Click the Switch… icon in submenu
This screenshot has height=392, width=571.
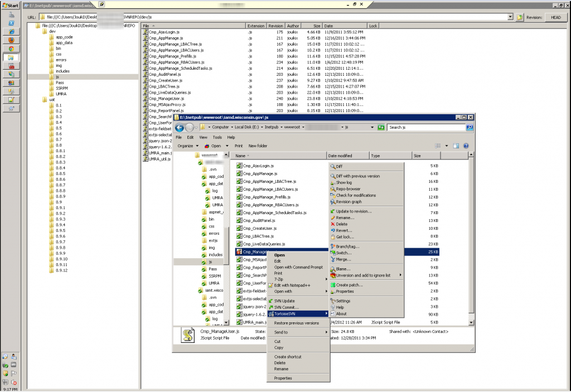333,253
